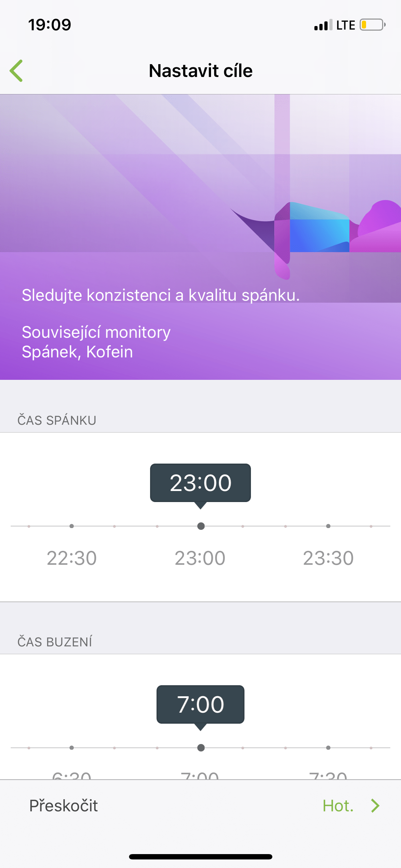Select 23:30 on the sleep time slider
The image size is (401, 868).
(x=328, y=526)
